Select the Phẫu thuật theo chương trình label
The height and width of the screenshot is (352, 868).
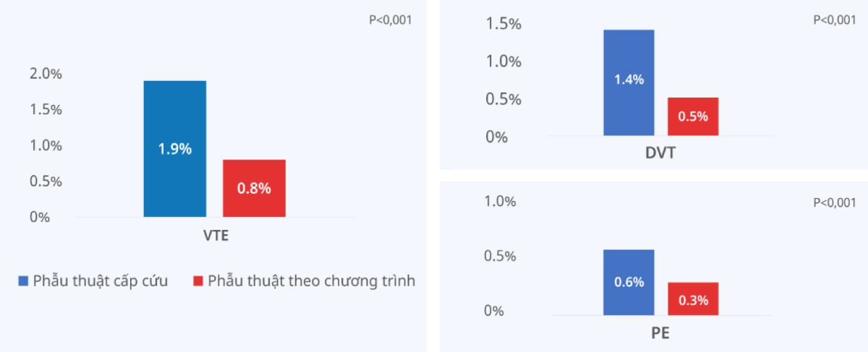tap(312, 281)
